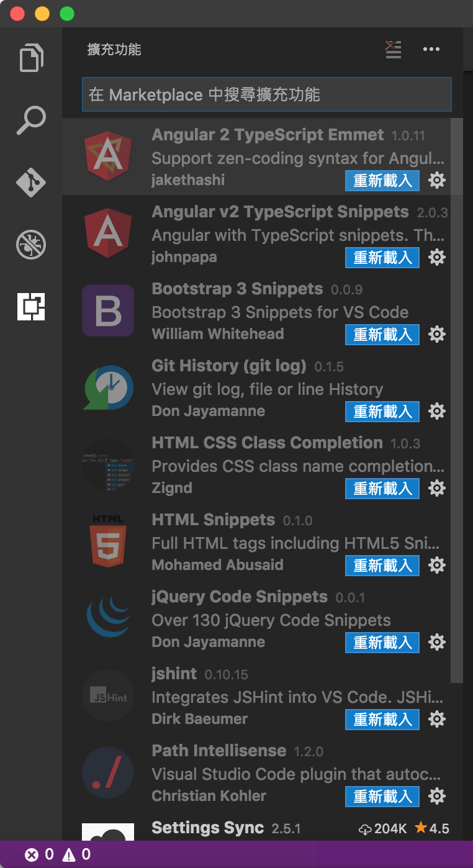Select the Angular 2 TypeScript Emmet title
This screenshot has width=473, height=868.
pyautogui.click(x=268, y=135)
